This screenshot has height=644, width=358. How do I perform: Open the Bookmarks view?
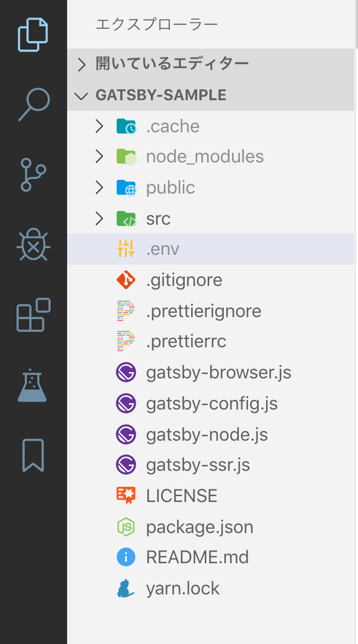pos(33,455)
